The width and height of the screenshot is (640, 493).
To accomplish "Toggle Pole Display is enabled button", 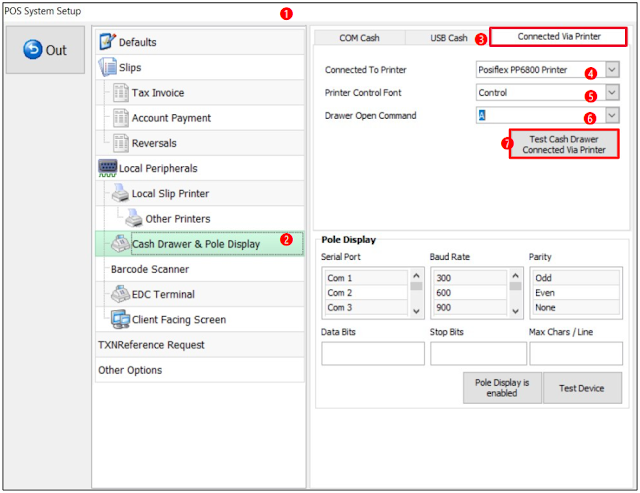I will tap(502, 388).
